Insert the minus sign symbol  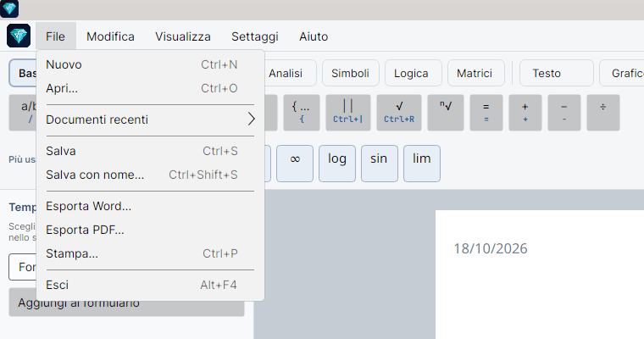(x=564, y=113)
